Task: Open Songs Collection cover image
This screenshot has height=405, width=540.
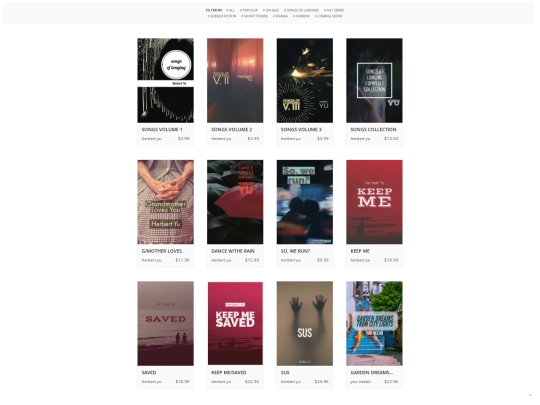Action: click(x=374, y=80)
